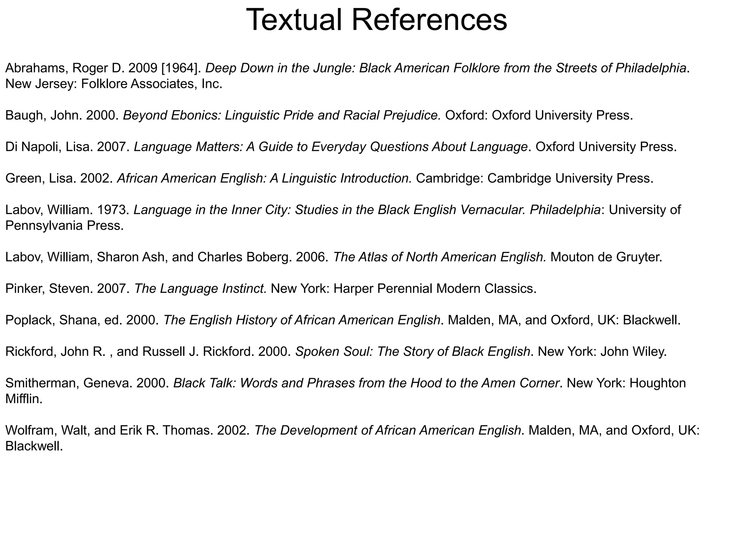Click the 'Textual References' slide title
This screenshot has height=560, width=747.
click(376, 20)
